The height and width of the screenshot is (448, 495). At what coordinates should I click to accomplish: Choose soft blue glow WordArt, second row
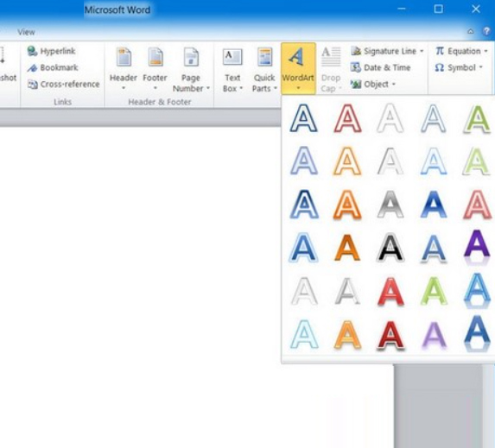pyautogui.click(x=303, y=161)
